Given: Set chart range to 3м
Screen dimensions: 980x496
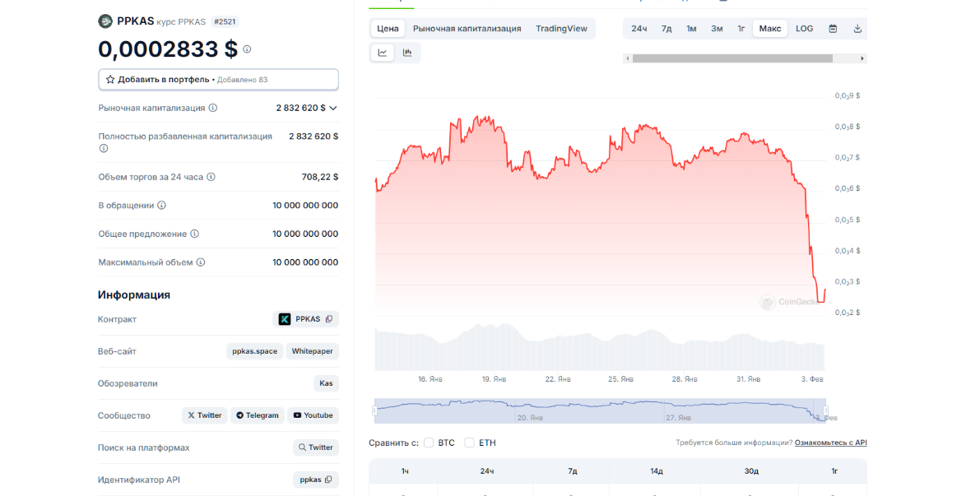Looking at the screenshot, I should click(717, 29).
